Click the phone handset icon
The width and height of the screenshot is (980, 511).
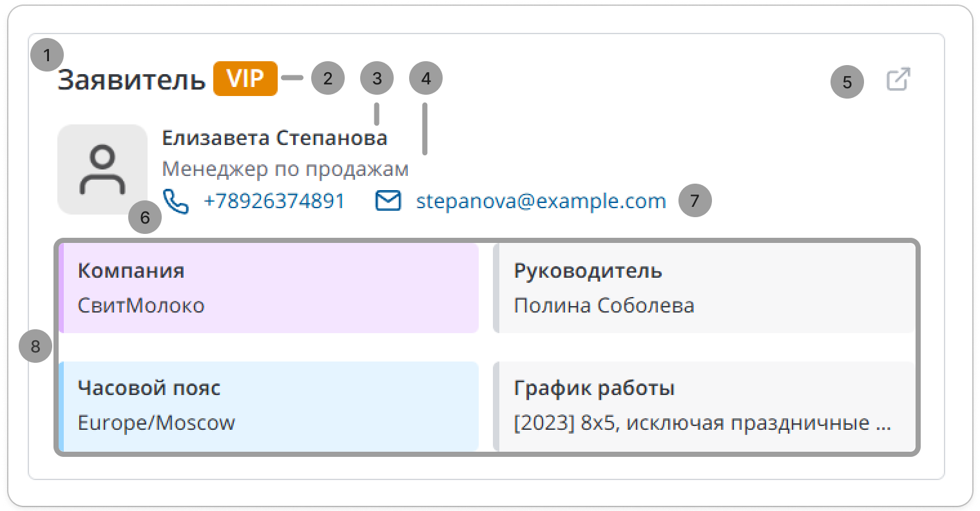coord(176,201)
